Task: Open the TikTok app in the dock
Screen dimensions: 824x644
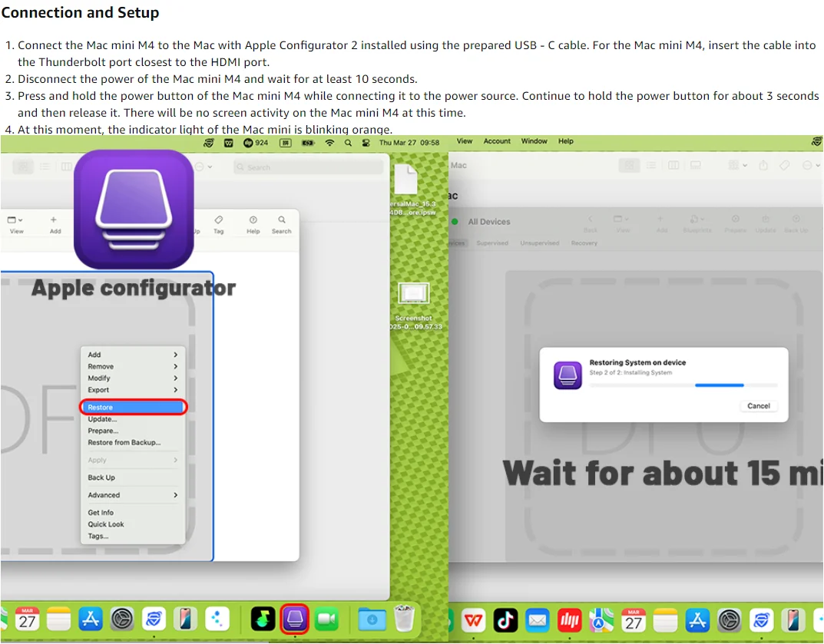Action: 505,620
